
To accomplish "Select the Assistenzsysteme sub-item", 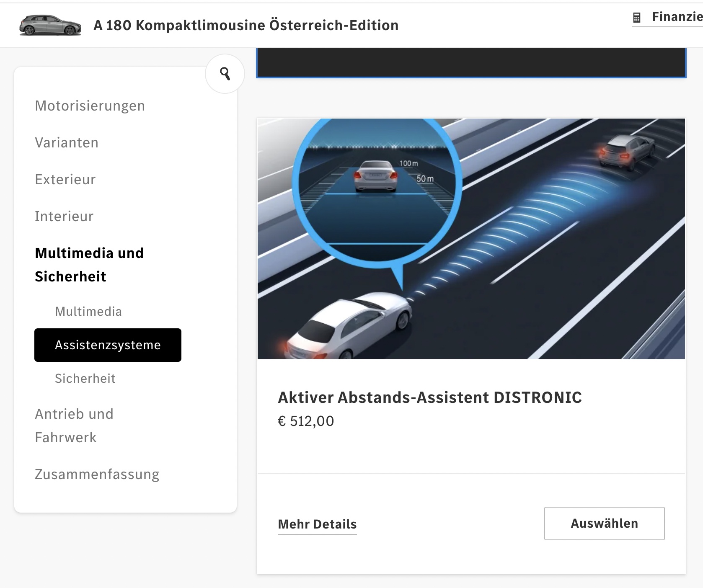I will [x=108, y=345].
